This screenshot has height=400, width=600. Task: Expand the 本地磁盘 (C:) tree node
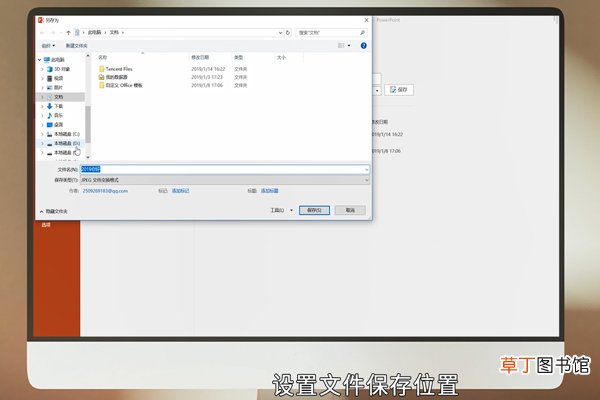coord(42,134)
